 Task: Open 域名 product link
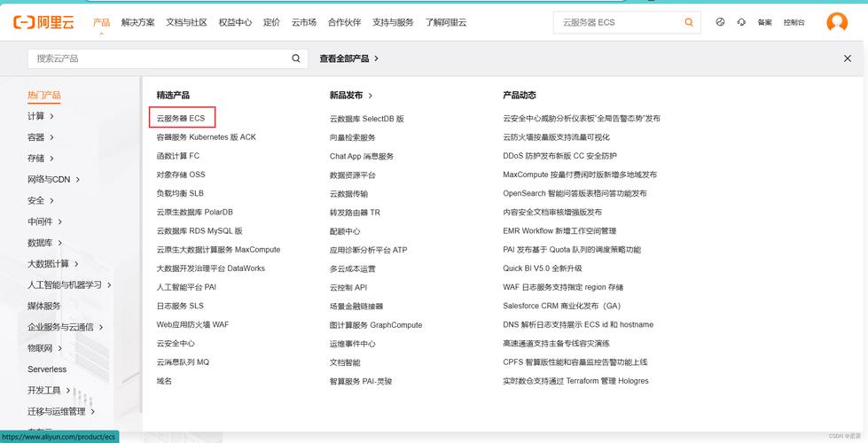pyautogui.click(x=164, y=381)
